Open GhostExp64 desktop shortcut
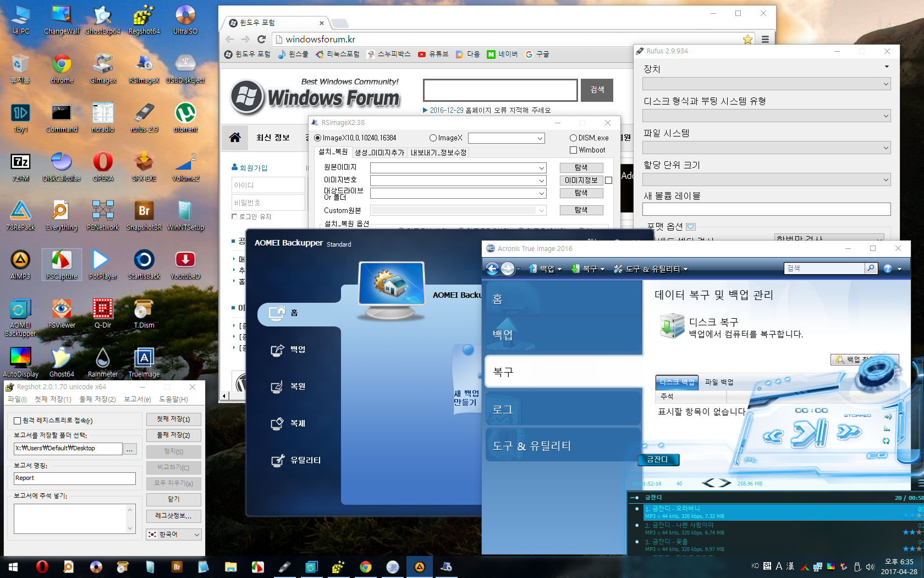924x578 pixels. click(103, 20)
